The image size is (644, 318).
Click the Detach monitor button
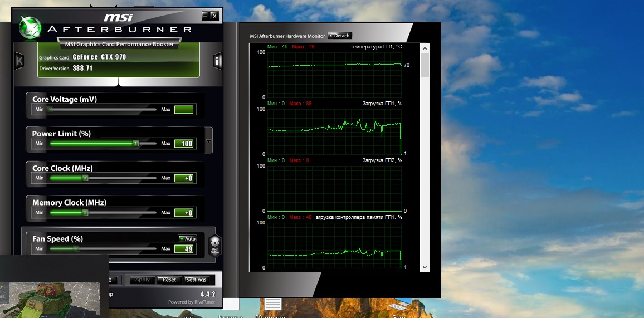340,36
